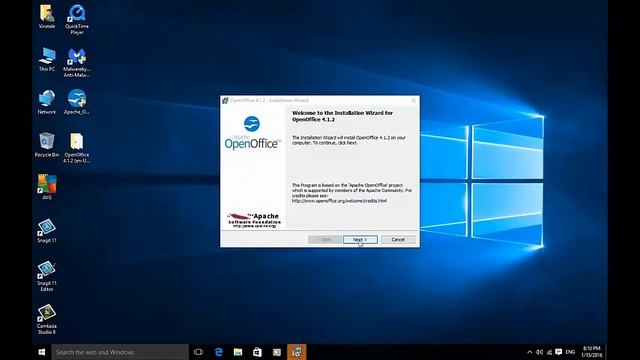Open the Action Center notifications icon
This screenshot has width=640, height=360.
click(x=558, y=352)
